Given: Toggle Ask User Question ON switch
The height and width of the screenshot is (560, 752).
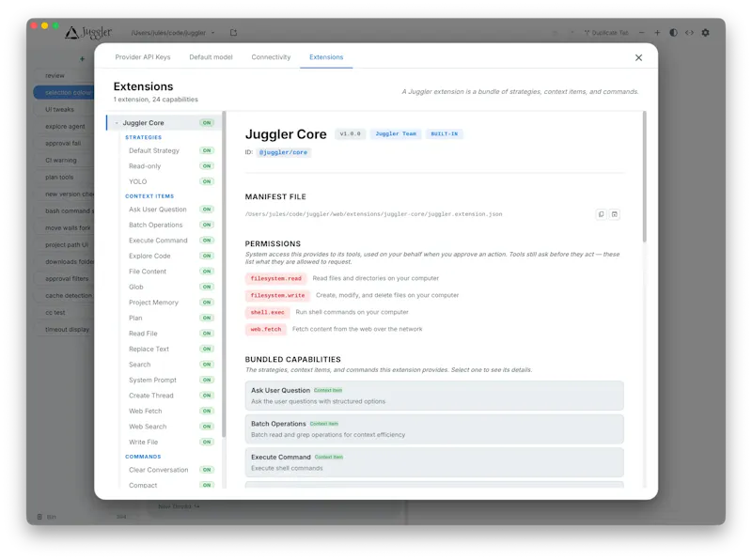Looking at the screenshot, I should click(x=207, y=209).
